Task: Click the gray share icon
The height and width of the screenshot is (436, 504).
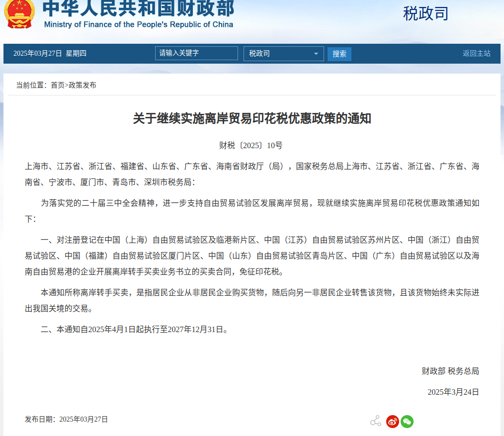Action: 376,421
